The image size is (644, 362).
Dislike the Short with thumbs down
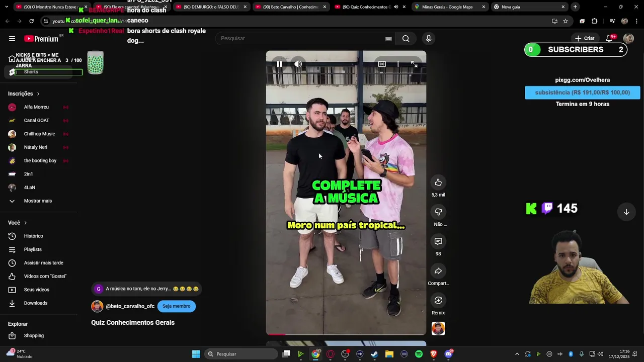[x=438, y=212]
